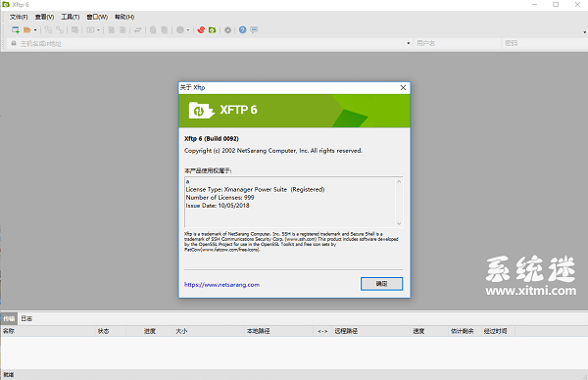Click the green Xftp toolbar icon
Image resolution: width=588 pixels, height=380 pixels.
(x=213, y=30)
